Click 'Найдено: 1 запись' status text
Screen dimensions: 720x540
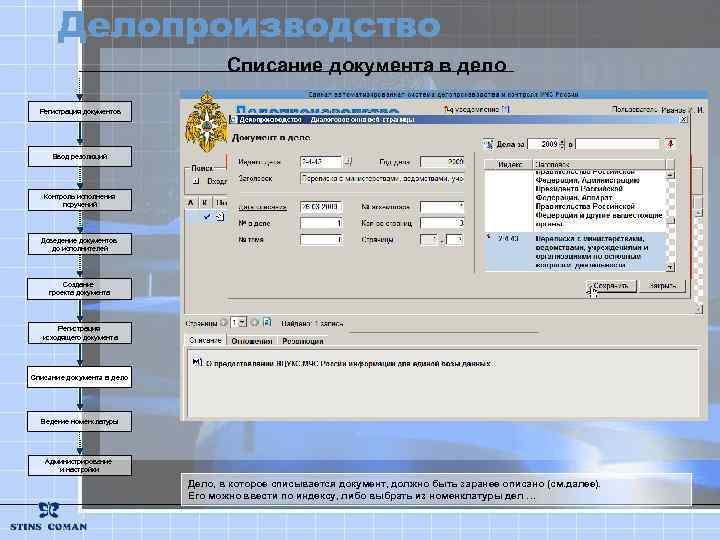click(312, 323)
